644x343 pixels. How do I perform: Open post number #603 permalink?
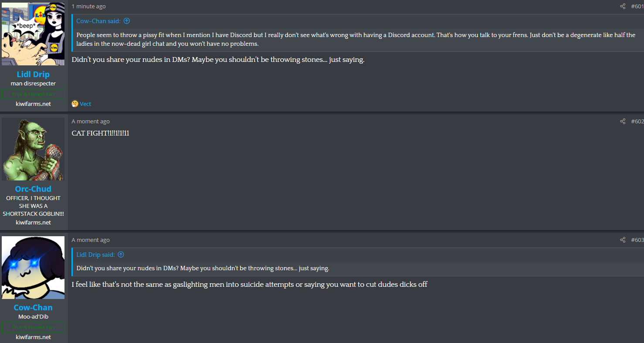(637, 240)
